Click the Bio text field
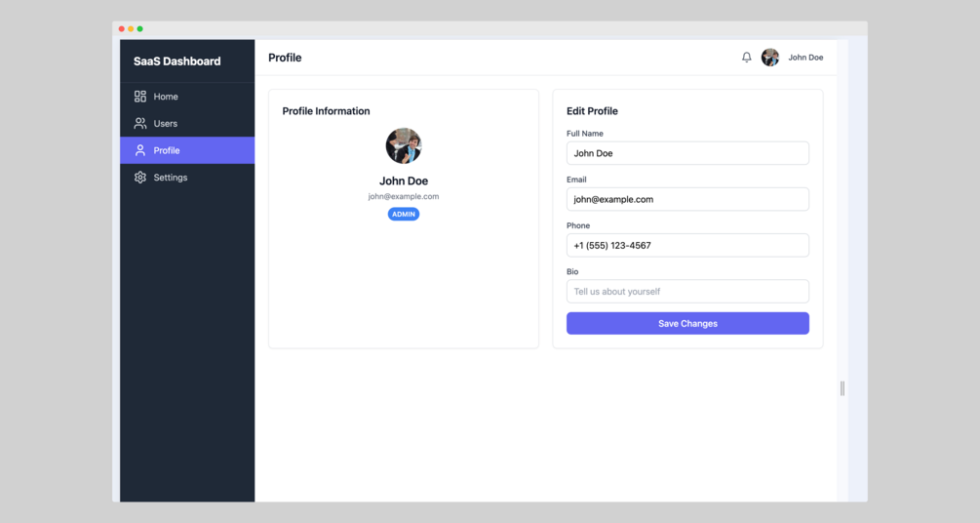The height and width of the screenshot is (523, 980). [687, 292]
